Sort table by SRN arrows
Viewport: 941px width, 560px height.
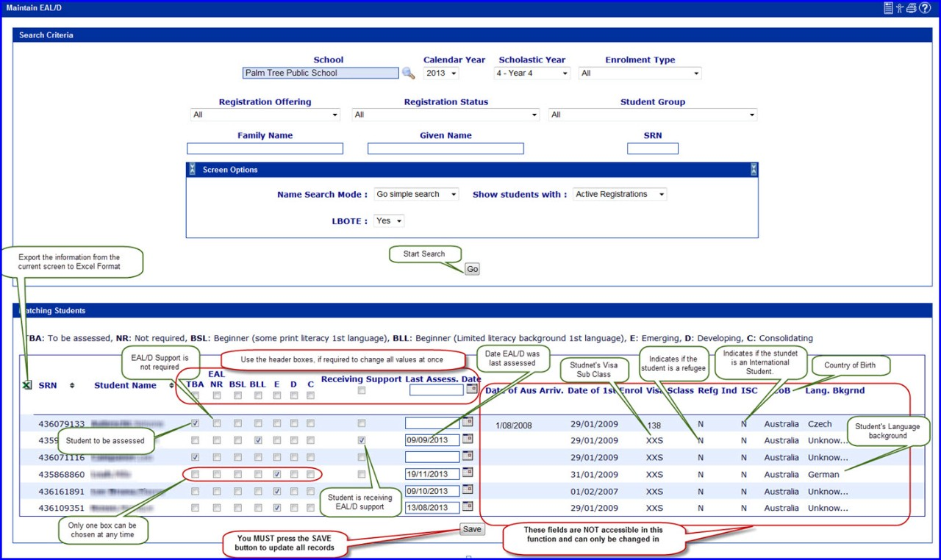(72, 385)
